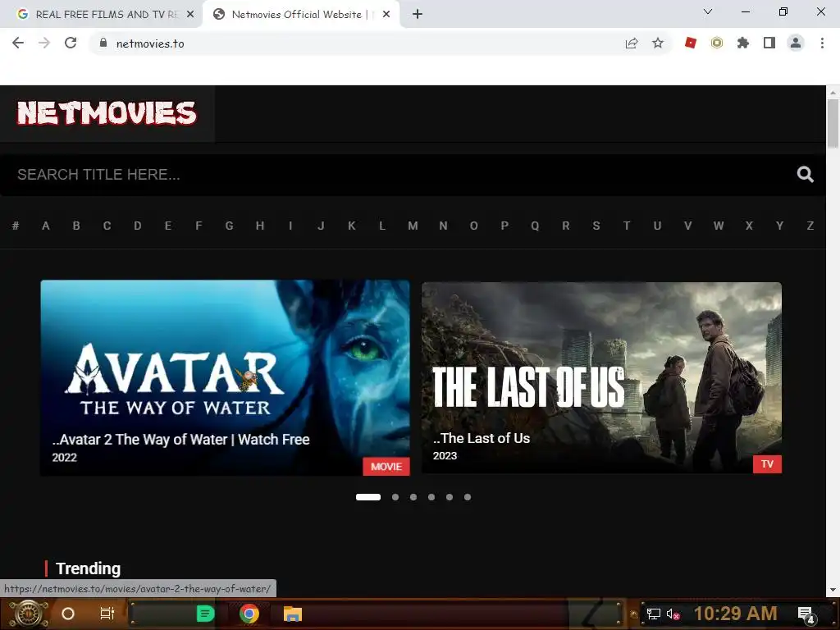This screenshot has width=840, height=630.
Task: Open the Avatar The Way of Water banner
Action: (x=225, y=377)
